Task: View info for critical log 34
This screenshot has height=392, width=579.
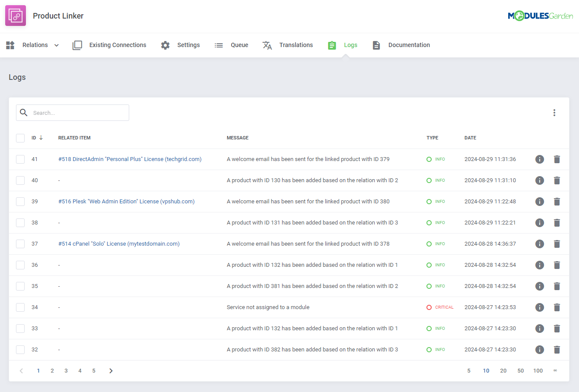Action: (540, 307)
